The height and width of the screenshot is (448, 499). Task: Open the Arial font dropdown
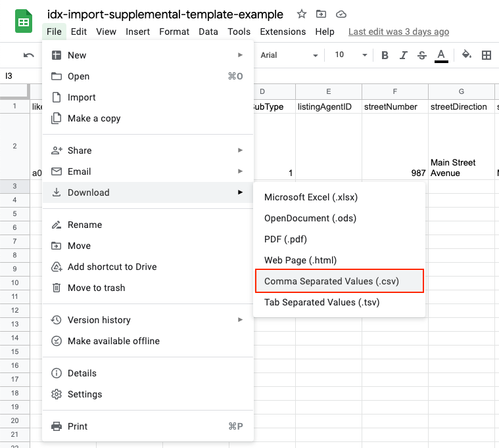[289, 55]
